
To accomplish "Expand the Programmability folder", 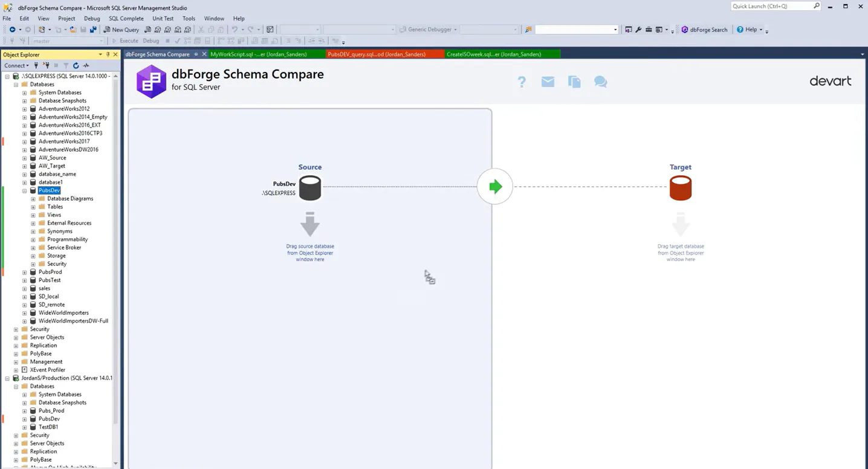I will pyautogui.click(x=33, y=239).
